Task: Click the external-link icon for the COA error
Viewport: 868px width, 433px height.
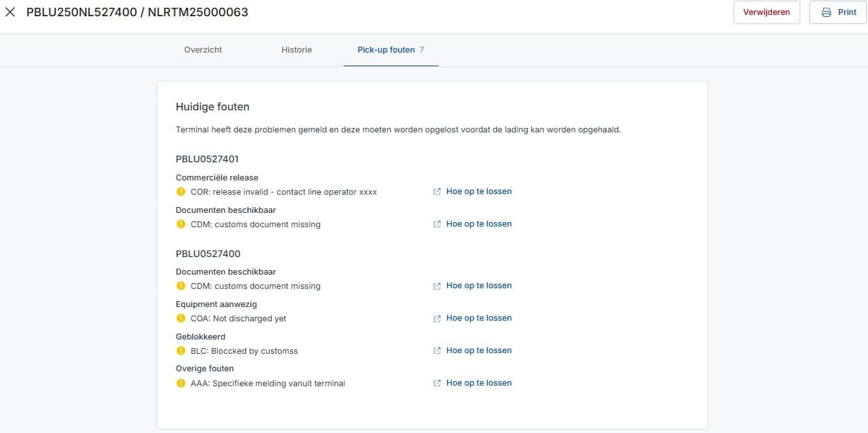Action: tap(437, 318)
